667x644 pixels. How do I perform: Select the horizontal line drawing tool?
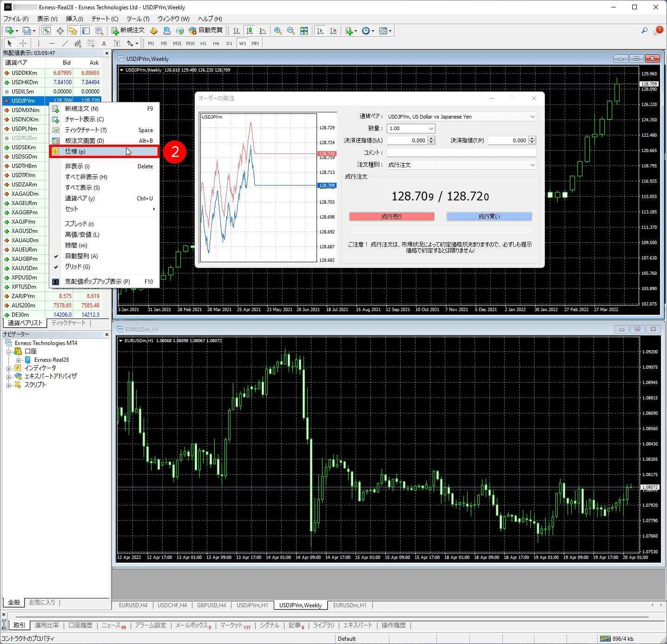pyautogui.click(x=52, y=43)
